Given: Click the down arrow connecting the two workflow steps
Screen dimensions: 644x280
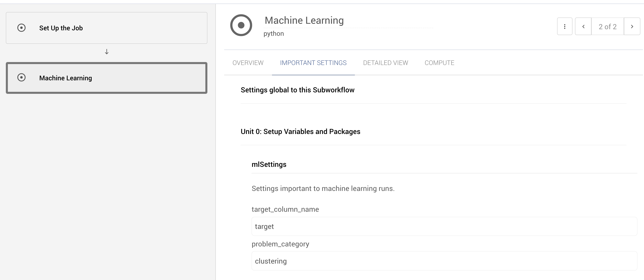Looking at the screenshot, I should pos(106,52).
